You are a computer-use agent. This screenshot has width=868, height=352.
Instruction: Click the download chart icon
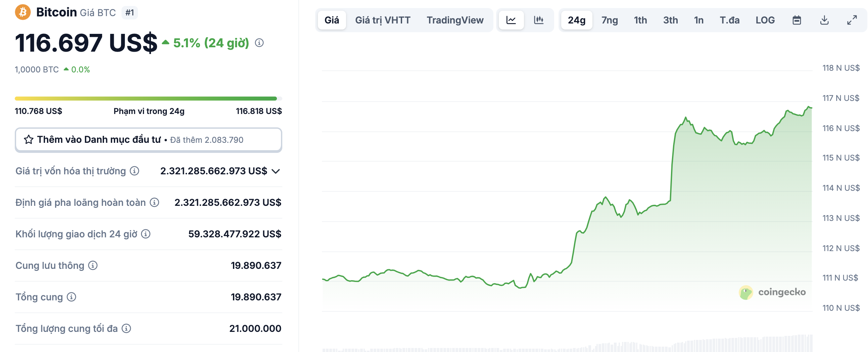pyautogui.click(x=824, y=20)
